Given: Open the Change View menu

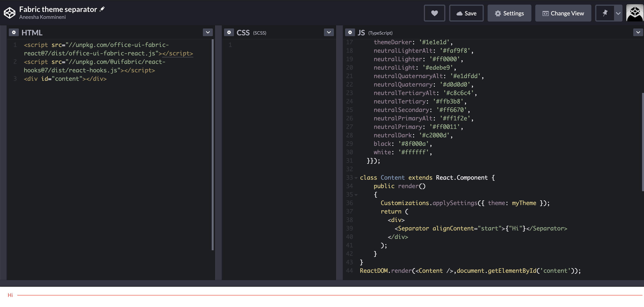Looking at the screenshot, I should [x=563, y=13].
